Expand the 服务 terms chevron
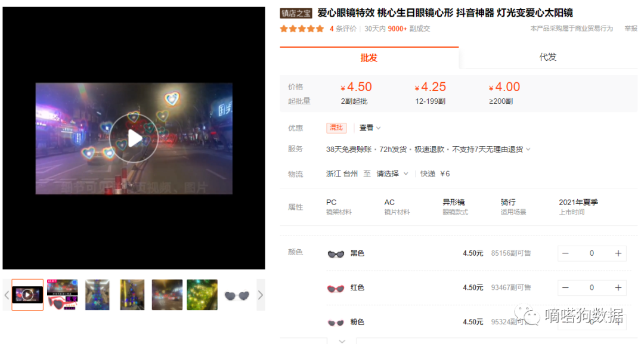644x344 pixels. pos(528,149)
